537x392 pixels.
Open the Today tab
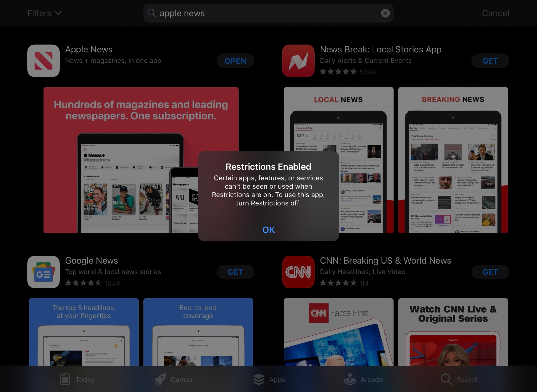pyautogui.click(x=77, y=379)
